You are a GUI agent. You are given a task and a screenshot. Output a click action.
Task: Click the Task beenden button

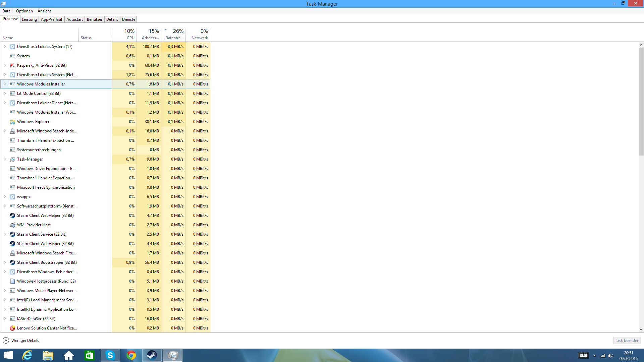(627, 341)
